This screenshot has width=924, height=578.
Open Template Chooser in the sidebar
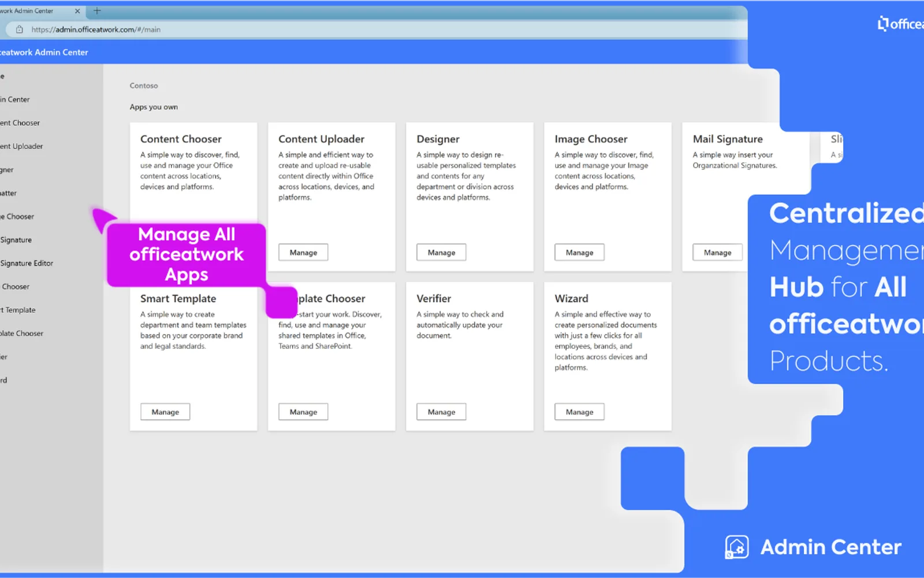tap(21, 334)
